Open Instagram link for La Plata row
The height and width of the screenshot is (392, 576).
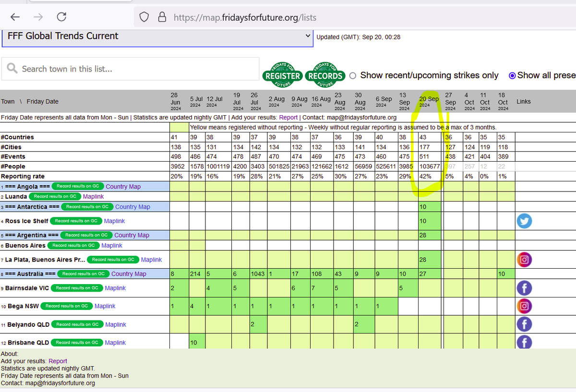[x=524, y=260]
